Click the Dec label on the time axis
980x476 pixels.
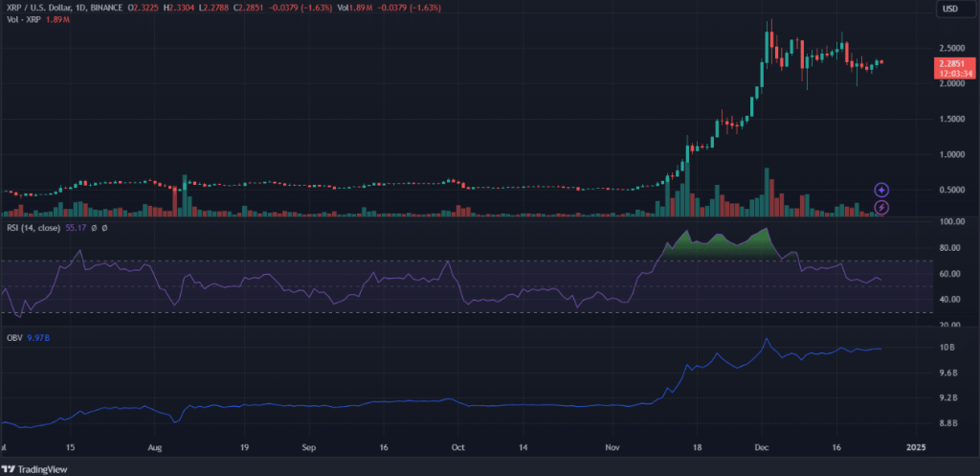coord(762,448)
